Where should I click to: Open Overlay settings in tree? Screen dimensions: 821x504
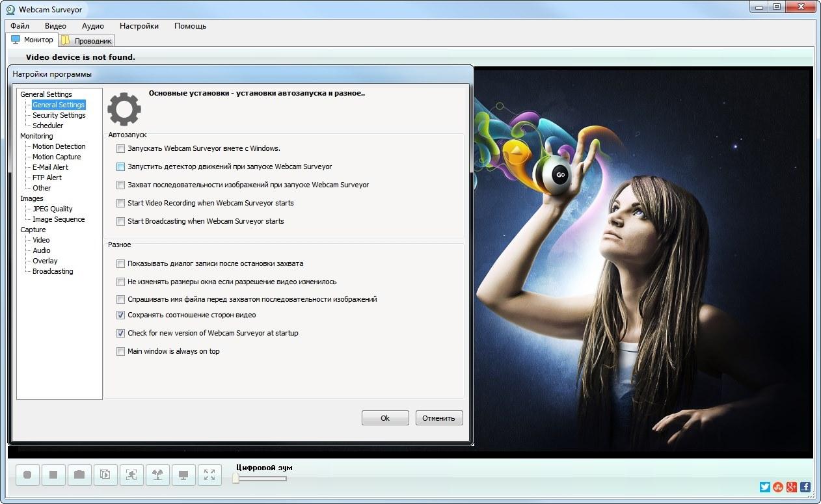click(45, 261)
